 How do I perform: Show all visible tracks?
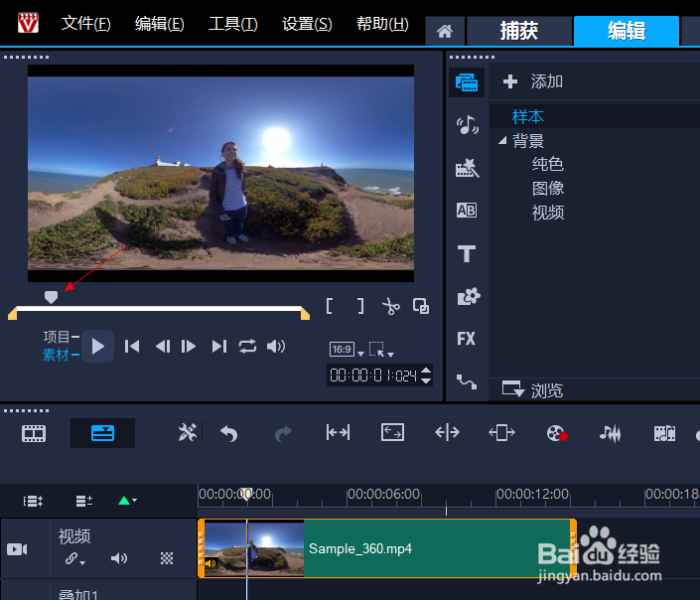(33, 501)
